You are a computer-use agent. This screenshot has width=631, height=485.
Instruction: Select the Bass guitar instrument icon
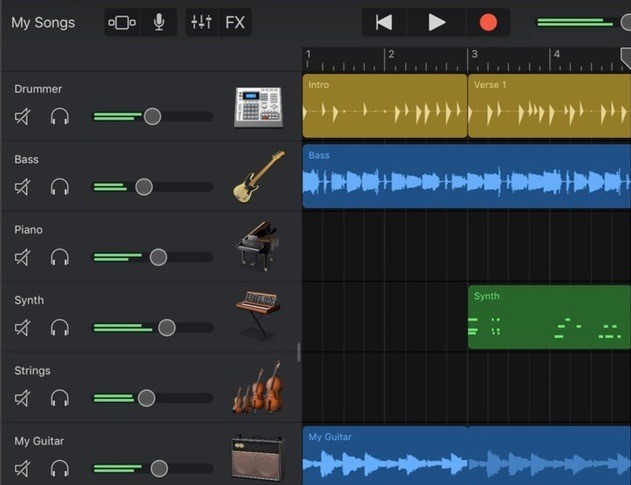(258, 177)
